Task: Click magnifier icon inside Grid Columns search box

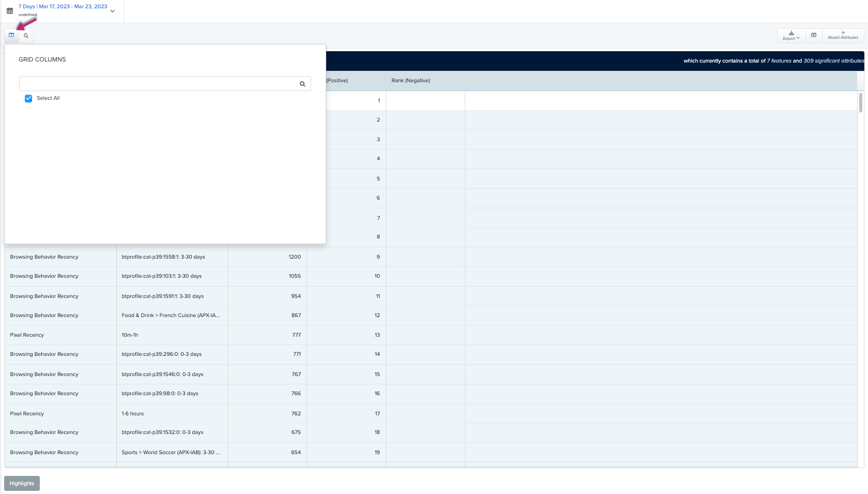Action: [x=302, y=84]
